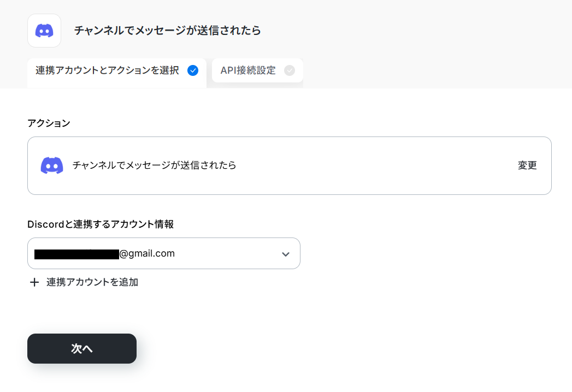
Task: Click the Discord logo in the page header
Action: (x=44, y=31)
